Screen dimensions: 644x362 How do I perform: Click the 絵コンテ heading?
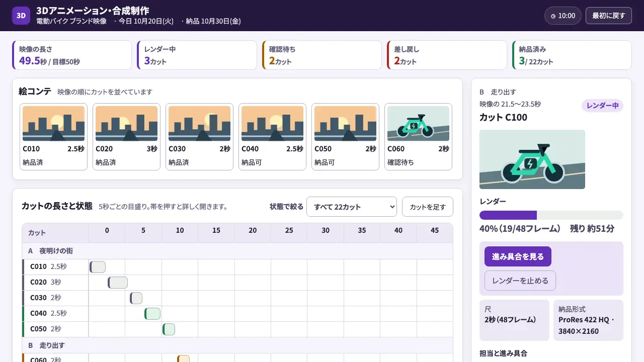tap(35, 92)
